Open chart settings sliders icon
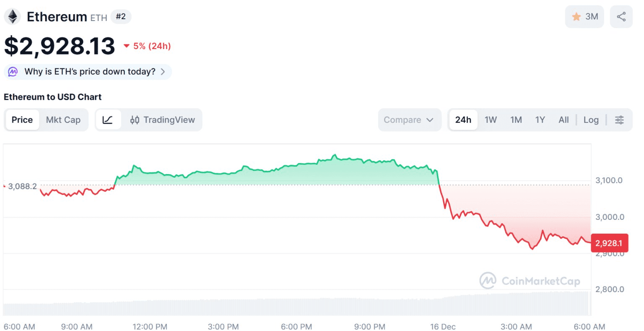 619,120
